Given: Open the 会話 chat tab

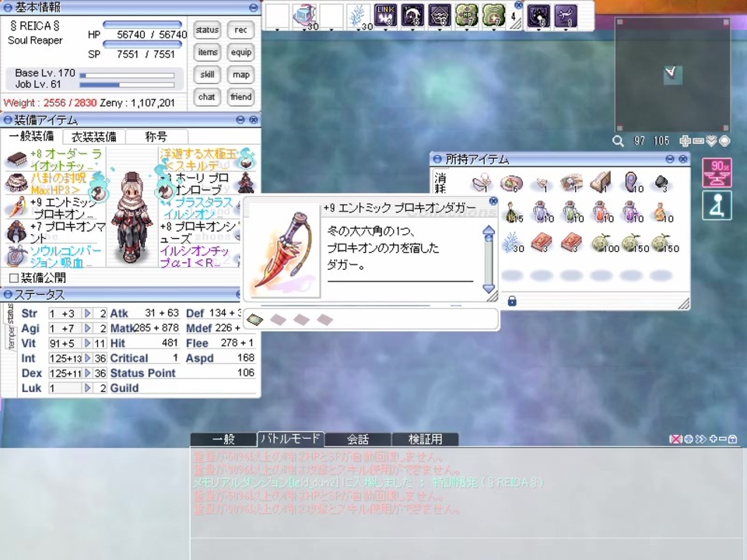Looking at the screenshot, I should pyautogui.click(x=358, y=439).
